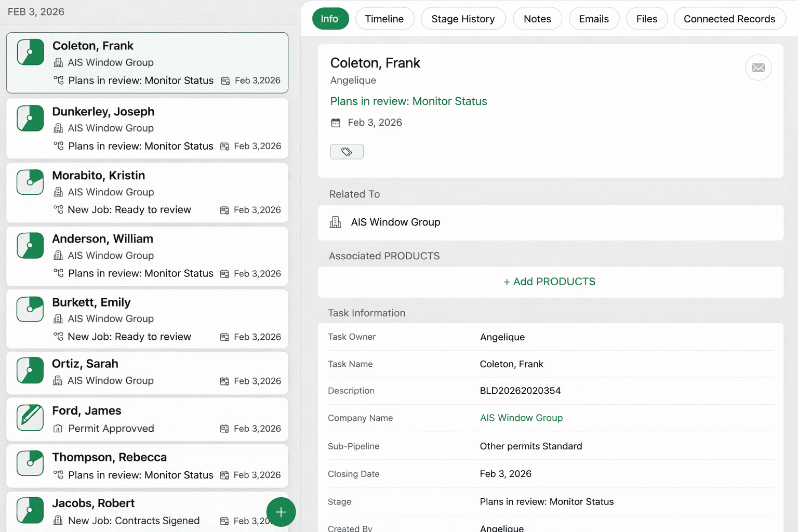Click the tag icon under the date

pyautogui.click(x=347, y=152)
